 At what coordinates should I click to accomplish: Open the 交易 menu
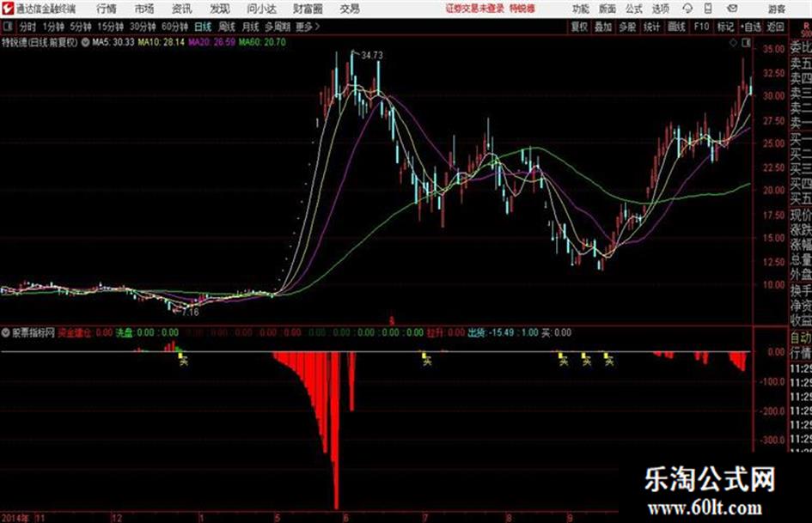click(x=350, y=9)
